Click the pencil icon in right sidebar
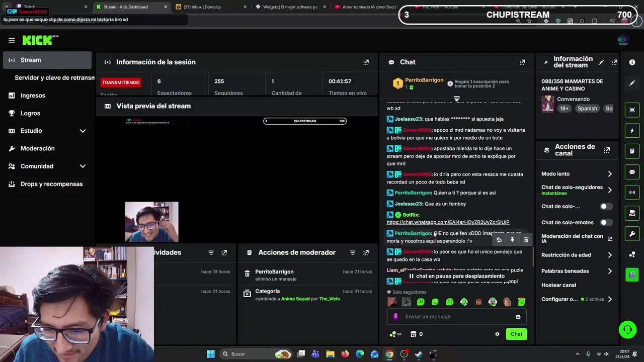 [632, 83]
